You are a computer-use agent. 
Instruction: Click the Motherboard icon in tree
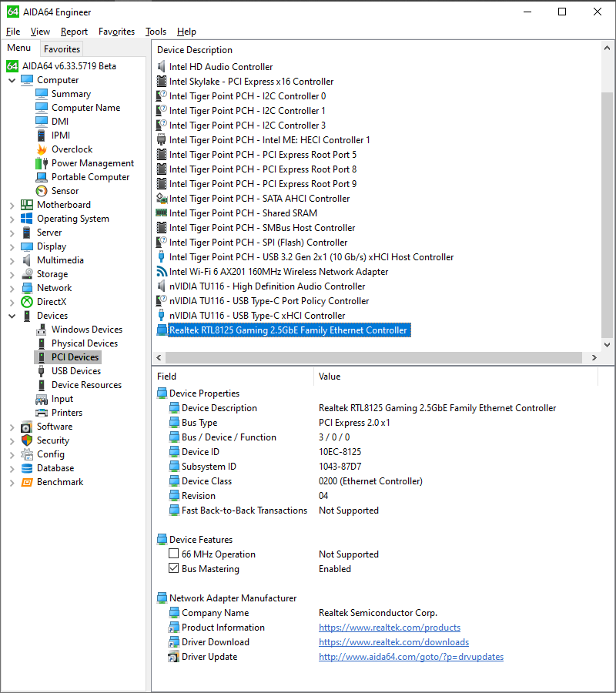27,205
